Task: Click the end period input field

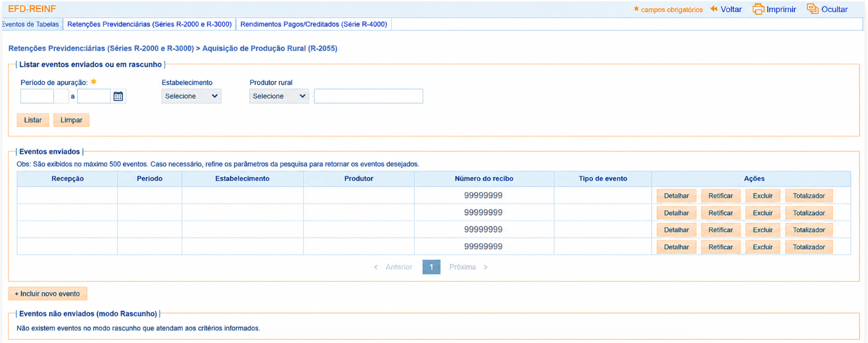Action: 94,96
